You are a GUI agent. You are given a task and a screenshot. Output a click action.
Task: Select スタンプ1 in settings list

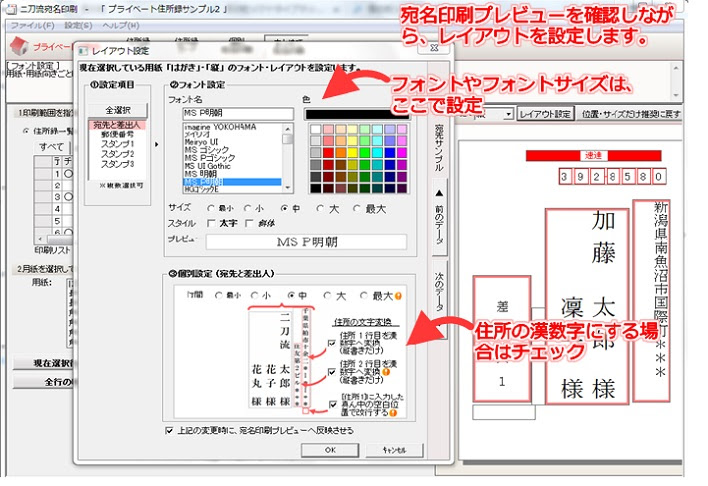117,144
